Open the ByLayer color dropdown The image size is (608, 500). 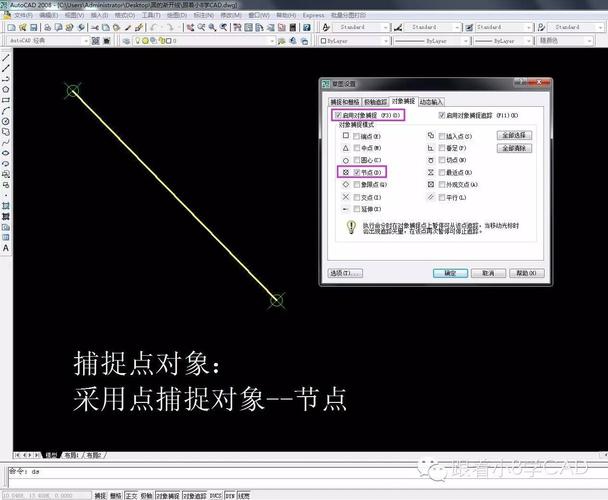[x=354, y=41]
